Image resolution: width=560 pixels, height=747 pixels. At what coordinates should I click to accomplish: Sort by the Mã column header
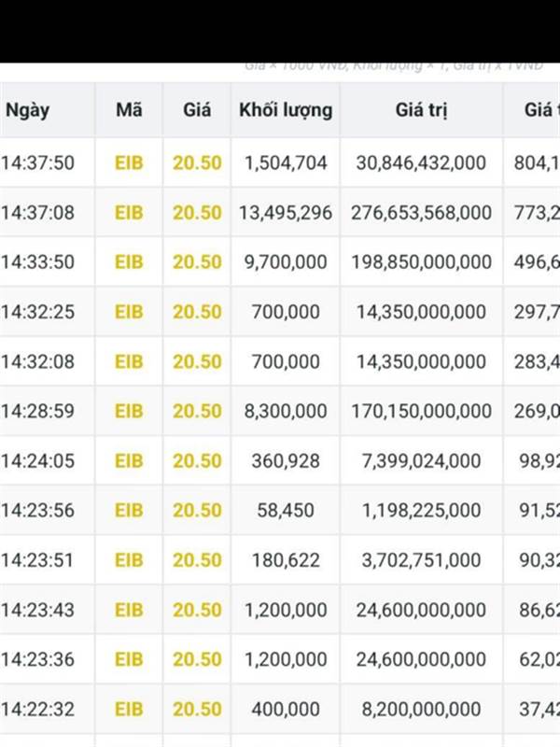coord(129,110)
